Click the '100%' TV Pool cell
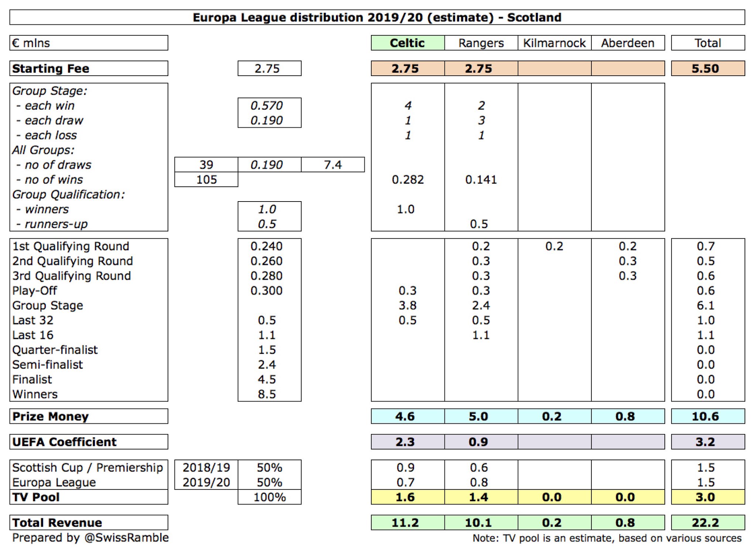 pyautogui.click(x=269, y=497)
